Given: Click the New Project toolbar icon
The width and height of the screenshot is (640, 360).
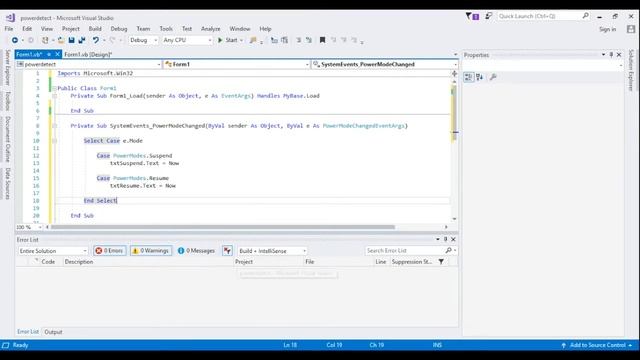Looking at the screenshot, I should click(45, 40).
